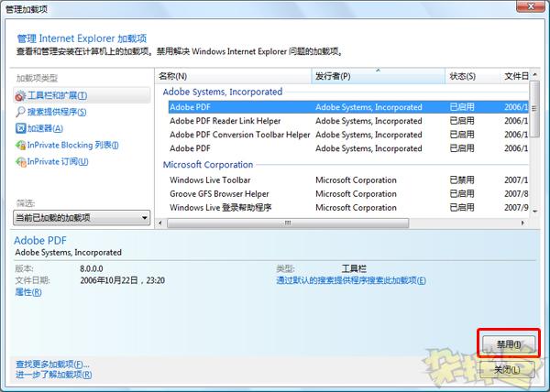Image resolution: width=550 pixels, height=392 pixels.
Task: Open 属性(R) properties link
Action: (x=28, y=292)
